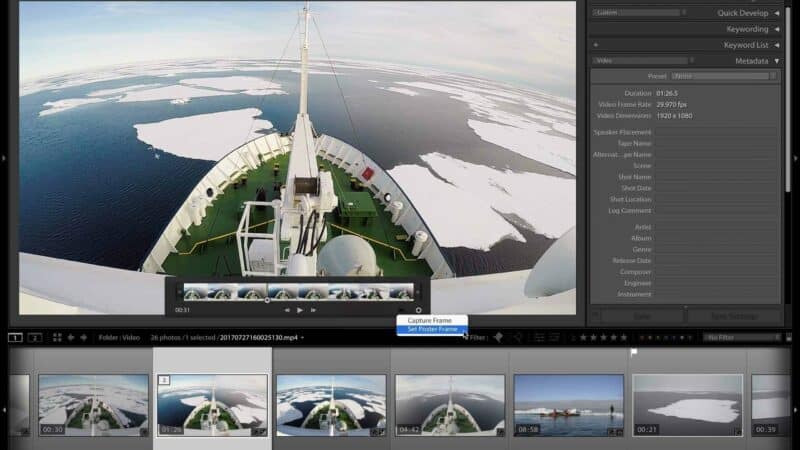800x450 pixels.
Task: Filter by rejected flag status
Action: click(x=516, y=337)
